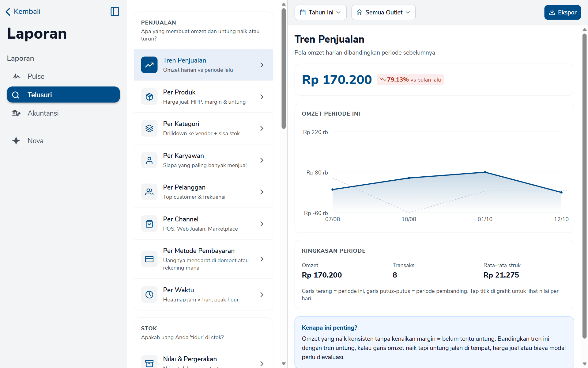
Task: Open the Nova menu item
Action: [x=63, y=141]
